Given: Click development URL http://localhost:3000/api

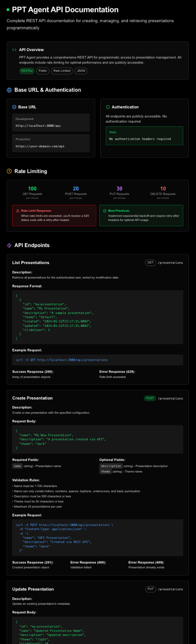Looking at the screenshot, I should [38, 126].
